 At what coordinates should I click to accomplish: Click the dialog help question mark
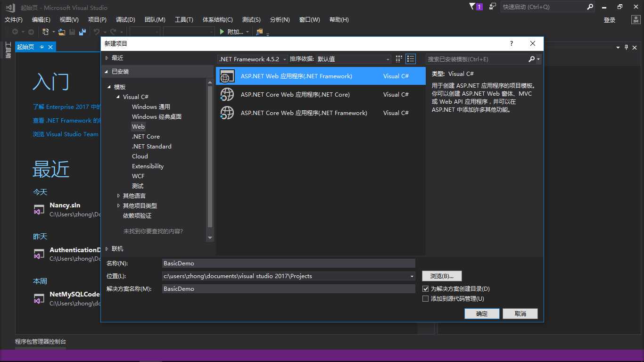click(x=512, y=43)
